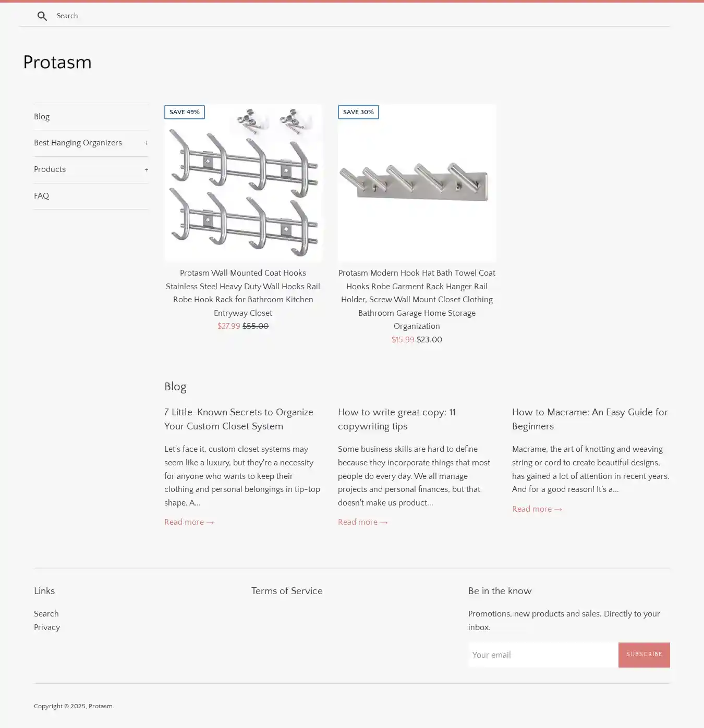Open the Blog section heading

point(175,387)
